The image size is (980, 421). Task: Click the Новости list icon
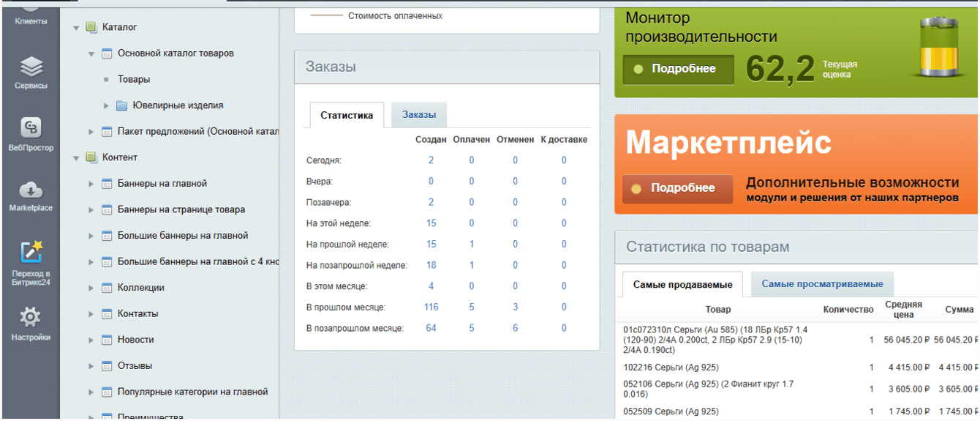(x=107, y=340)
